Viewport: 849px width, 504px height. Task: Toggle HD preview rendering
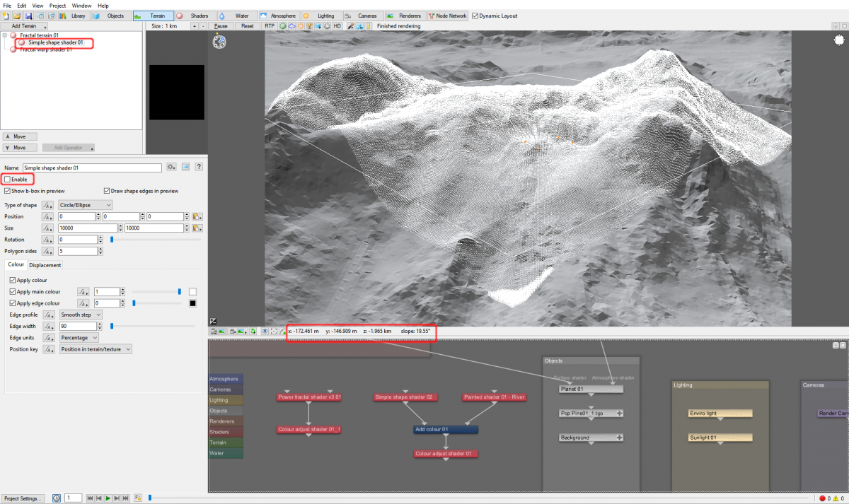(337, 26)
